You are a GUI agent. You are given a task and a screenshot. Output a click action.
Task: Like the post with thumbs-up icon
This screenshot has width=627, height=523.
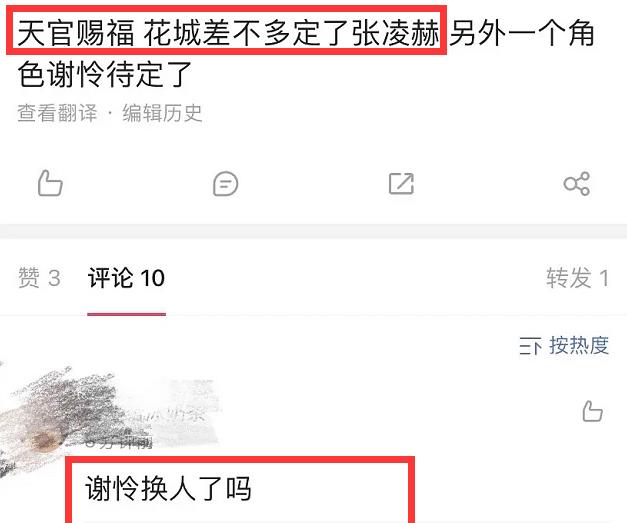coord(50,184)
